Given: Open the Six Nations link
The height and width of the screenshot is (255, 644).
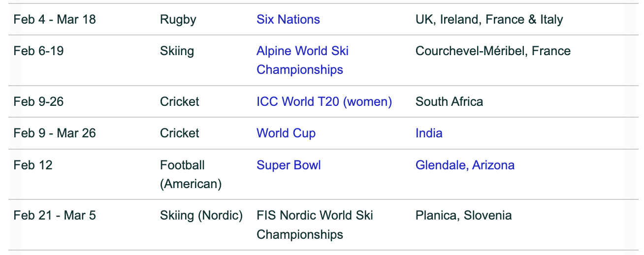Looking at the screenshot, I should (288, 19).
